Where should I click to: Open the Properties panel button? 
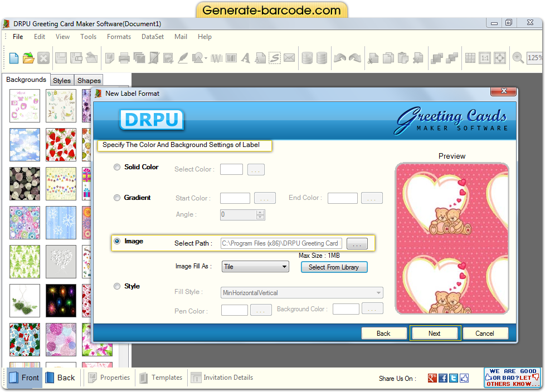pos(109,378)
